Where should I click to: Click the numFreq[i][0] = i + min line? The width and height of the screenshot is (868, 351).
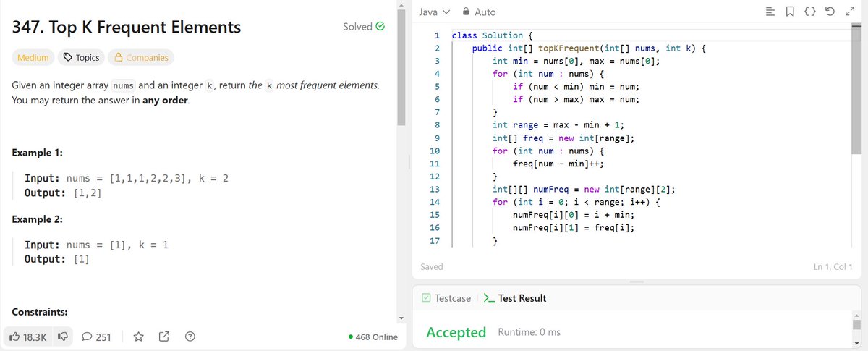click(x=573, y=216)
